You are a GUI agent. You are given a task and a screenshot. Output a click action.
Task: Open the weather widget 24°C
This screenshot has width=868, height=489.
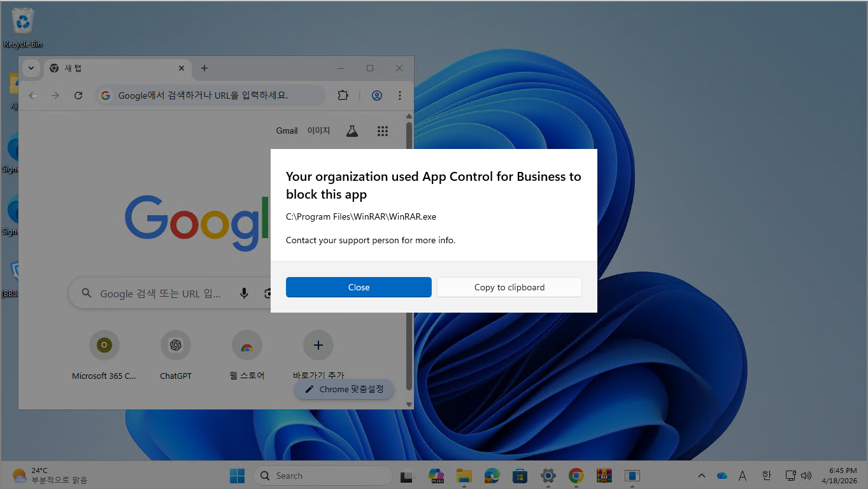(50, 476)
